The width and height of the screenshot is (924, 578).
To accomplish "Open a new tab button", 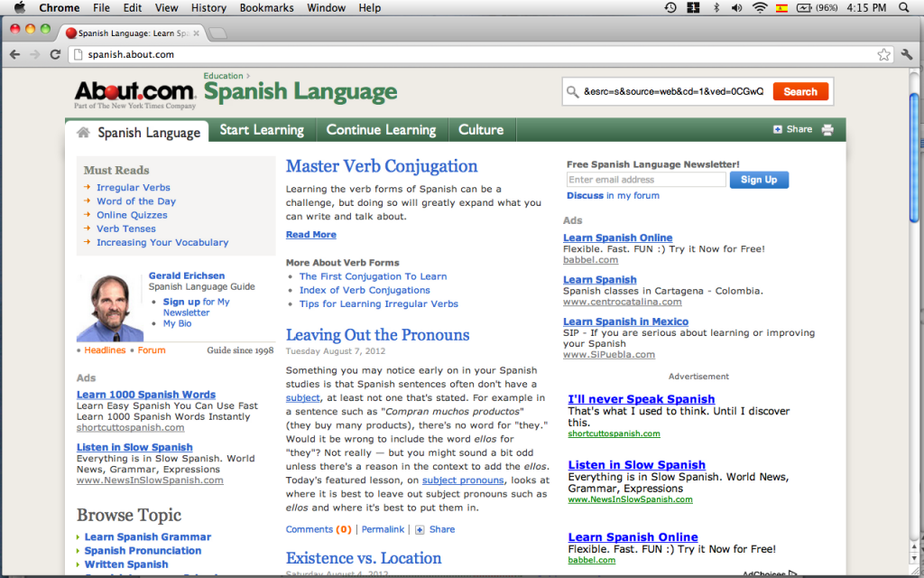I will [217, 33].
